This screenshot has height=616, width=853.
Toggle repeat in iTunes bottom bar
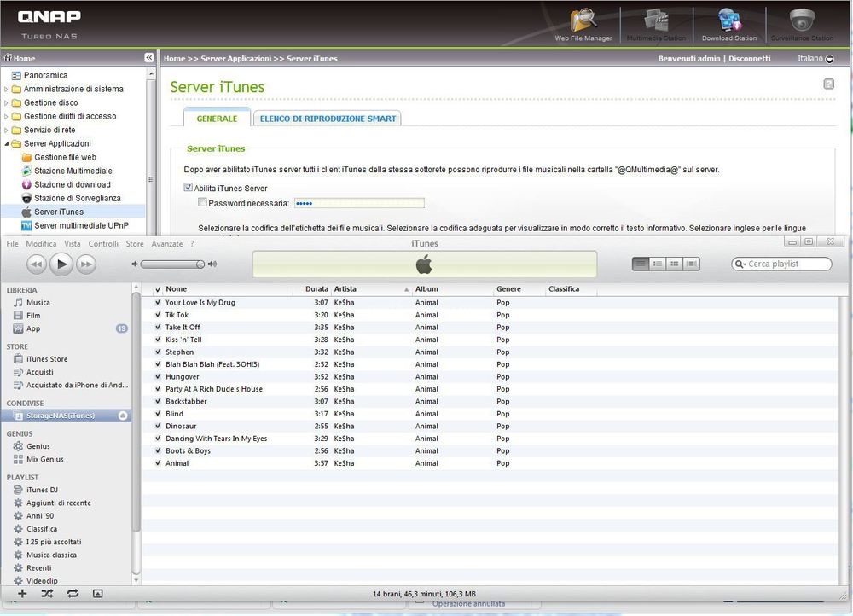click(x=73, y=594)
